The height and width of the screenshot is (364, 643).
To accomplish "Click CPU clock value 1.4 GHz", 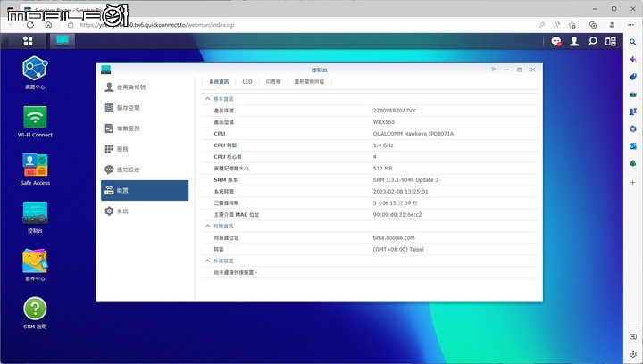I will (x=383, y=145).
